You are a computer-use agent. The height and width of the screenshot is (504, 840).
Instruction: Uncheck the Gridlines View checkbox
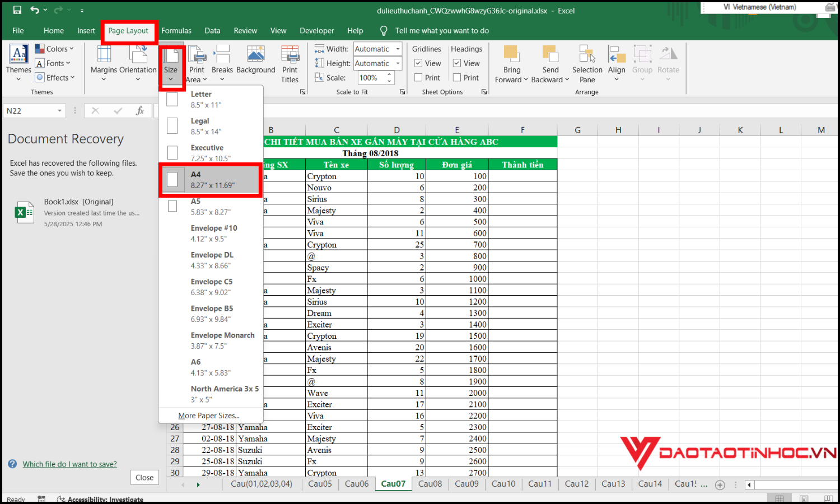tap(418, 63)
